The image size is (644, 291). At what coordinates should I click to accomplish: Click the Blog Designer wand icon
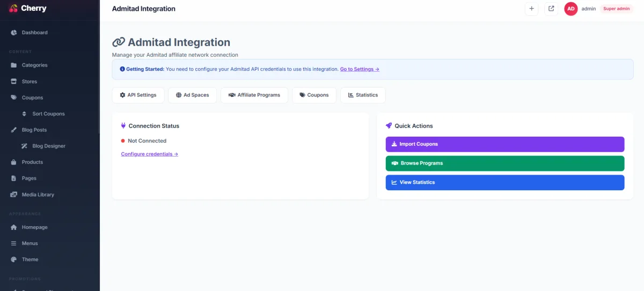coord(24,146)
